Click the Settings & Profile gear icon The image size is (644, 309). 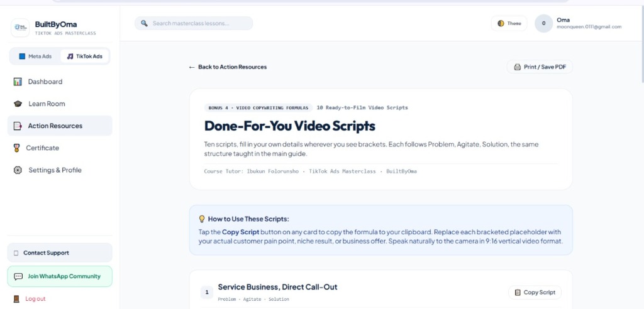click(x=18, y=170)
